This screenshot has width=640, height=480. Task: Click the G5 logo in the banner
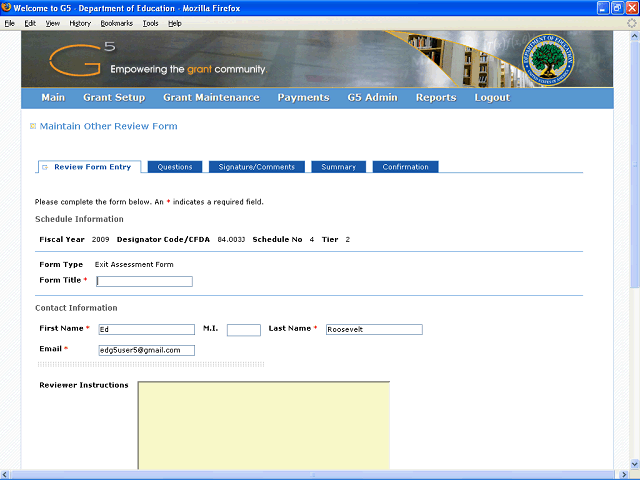point(82,60)
